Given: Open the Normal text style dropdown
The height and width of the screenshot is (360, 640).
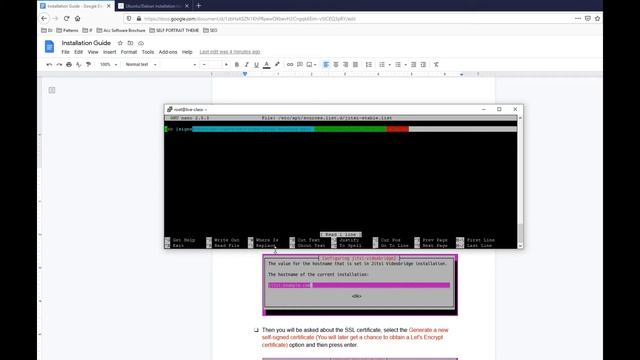Looking at the screenshot, I should [x=141, y=64].
